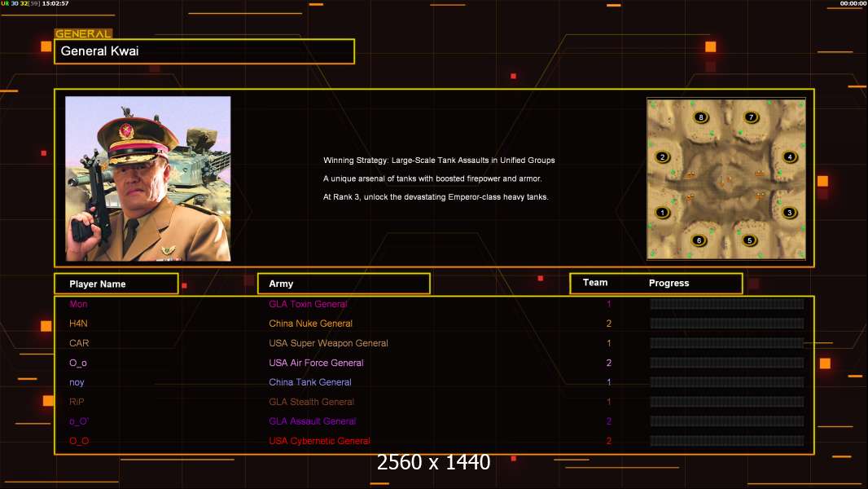The width and height of the screenshot is (868, 489).
Task: Select player O_O with Cybernetic General
Action: pos(79,441)
